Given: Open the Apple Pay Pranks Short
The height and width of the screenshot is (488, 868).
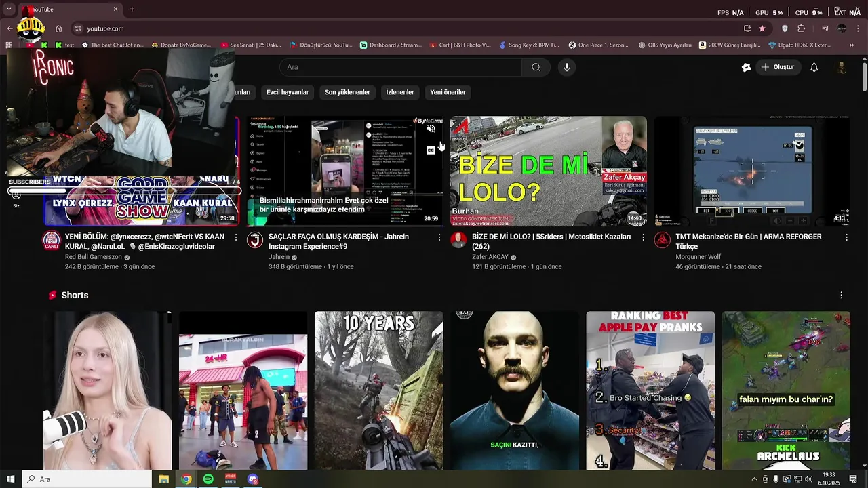Looking at the screenshot, I should coord(650,390).
